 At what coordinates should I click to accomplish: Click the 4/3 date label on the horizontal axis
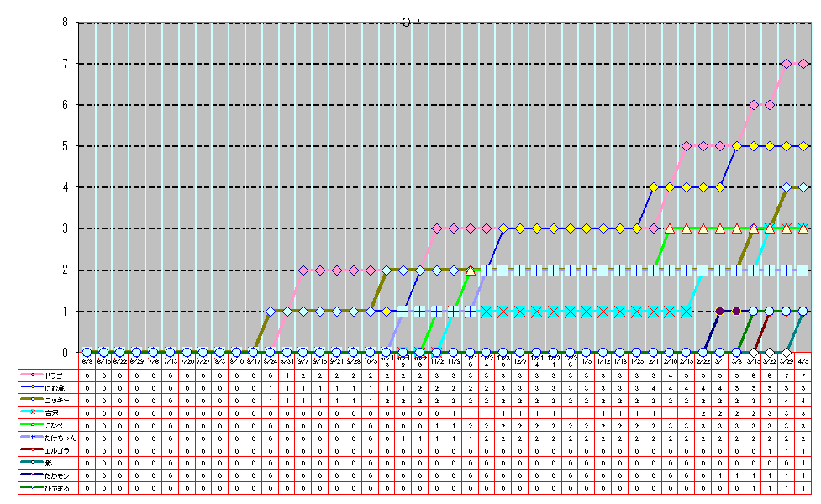click(x=803, y=361)
